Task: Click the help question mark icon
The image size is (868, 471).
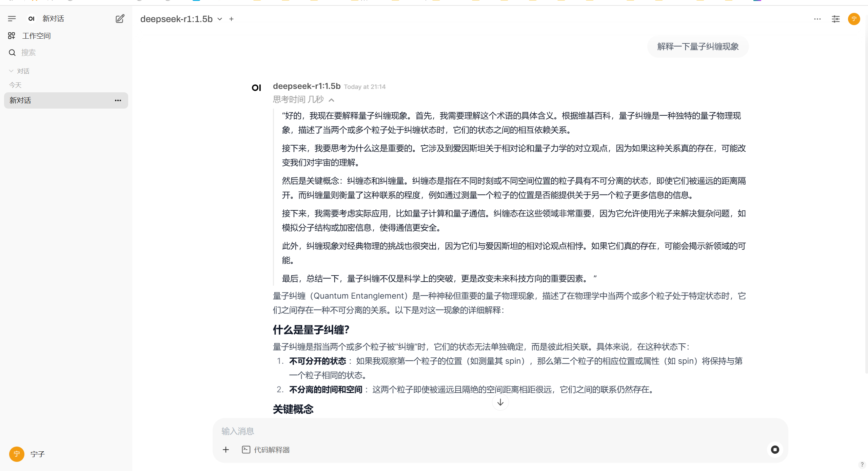Action: 862,465
